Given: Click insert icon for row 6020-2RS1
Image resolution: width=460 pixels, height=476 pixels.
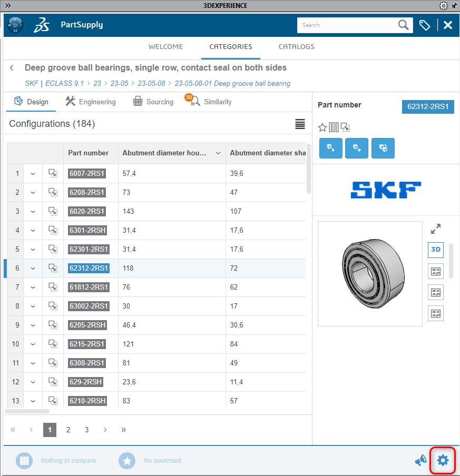Looking at the screenshot, I should (53, 211).
